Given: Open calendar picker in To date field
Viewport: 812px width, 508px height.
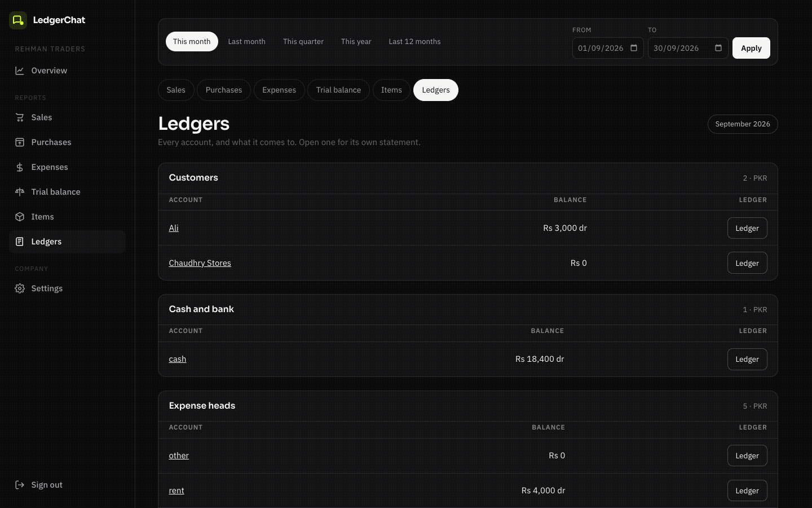Looking at the screenshot, I should [x=718, y=48].
